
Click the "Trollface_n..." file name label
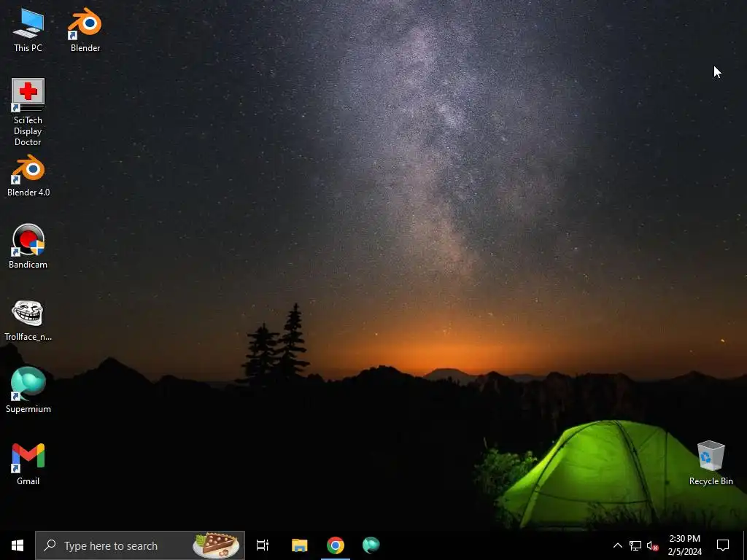coord(28,337)
